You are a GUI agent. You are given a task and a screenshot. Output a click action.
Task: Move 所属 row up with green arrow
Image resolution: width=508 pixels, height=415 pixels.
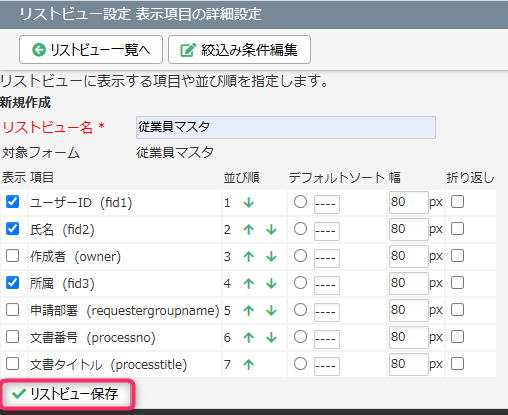tap(249, 283)
